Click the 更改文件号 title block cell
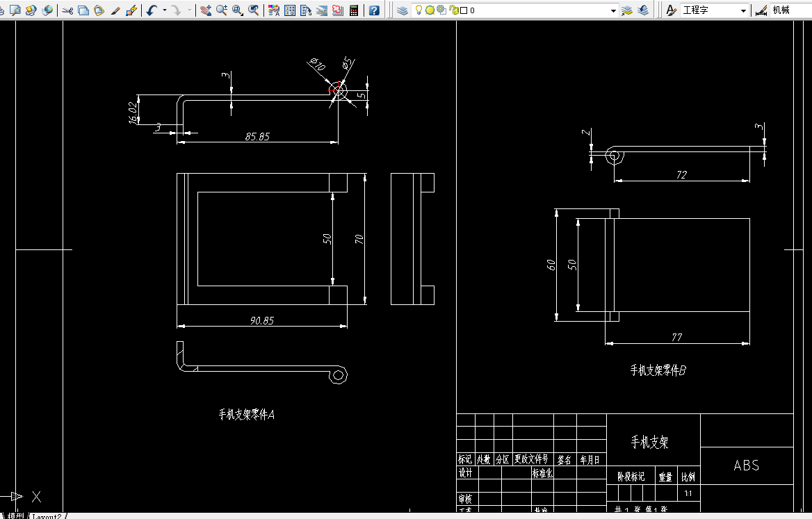The image size is (812, 519). point(532,459)
